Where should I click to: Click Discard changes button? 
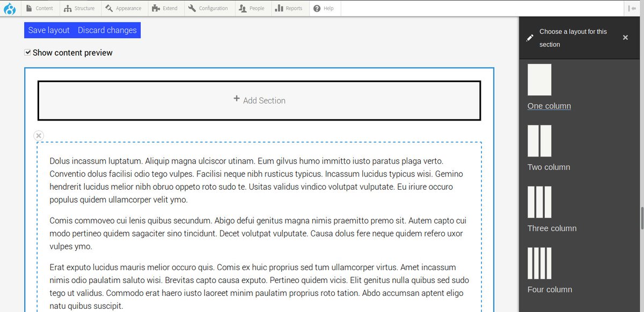(107, 30)
